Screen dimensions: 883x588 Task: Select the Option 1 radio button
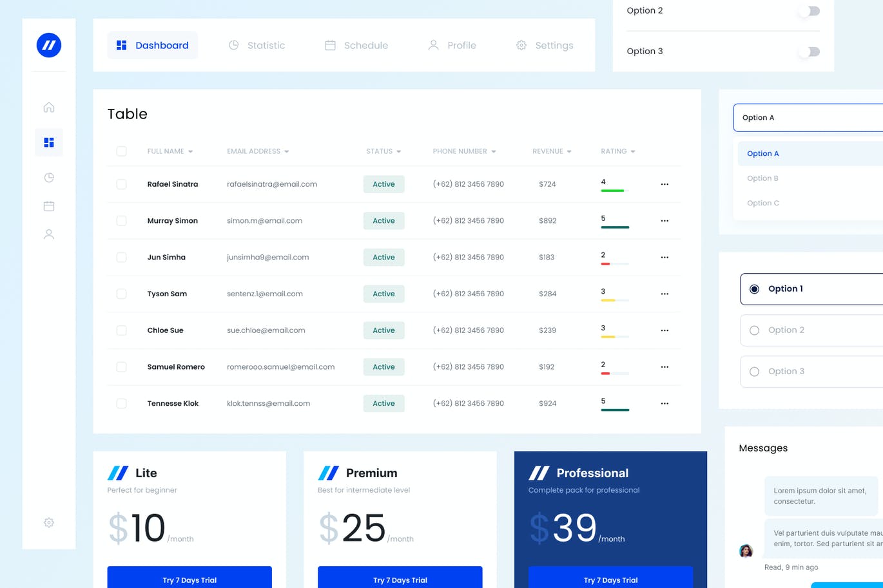[x=754, y=289]
